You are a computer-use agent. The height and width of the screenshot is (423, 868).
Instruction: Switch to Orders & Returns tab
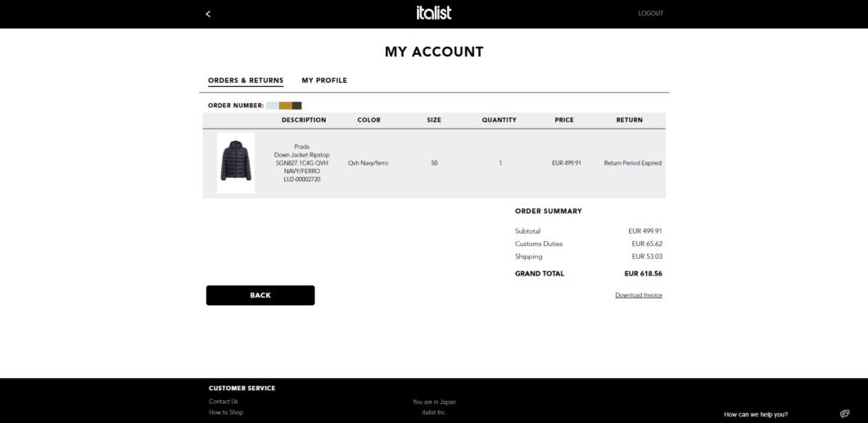pyautogui.click(x=246, y=80)
